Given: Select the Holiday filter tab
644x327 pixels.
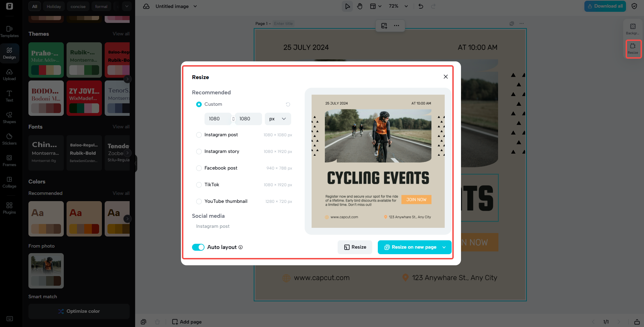Looking at the screenshot, I should coord(54,7).
